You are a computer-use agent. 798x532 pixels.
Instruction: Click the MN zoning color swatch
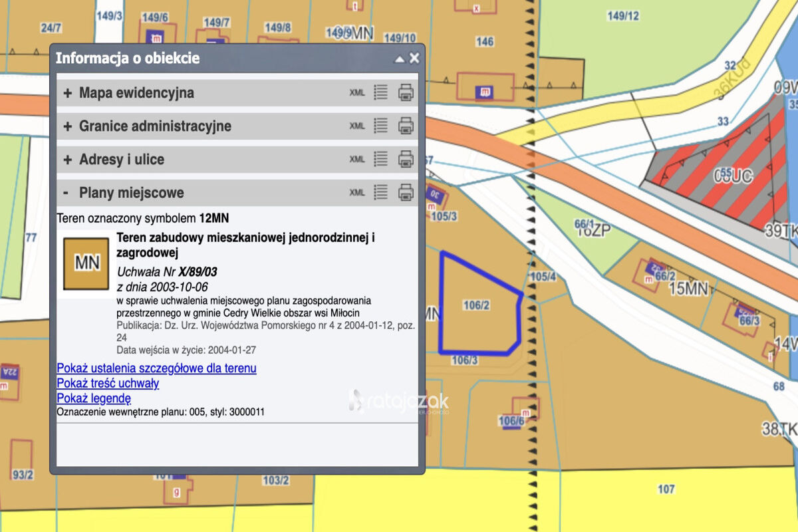coord(86,263)
